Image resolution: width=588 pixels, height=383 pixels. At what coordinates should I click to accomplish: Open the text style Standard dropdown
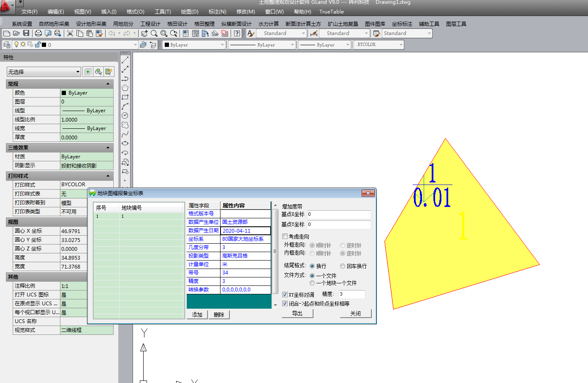281,33
